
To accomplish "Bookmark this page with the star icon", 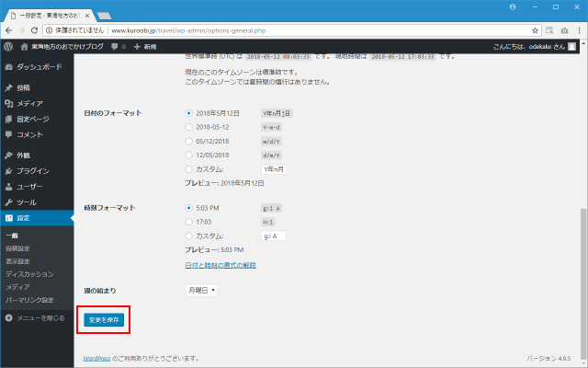I will (535, 30).
